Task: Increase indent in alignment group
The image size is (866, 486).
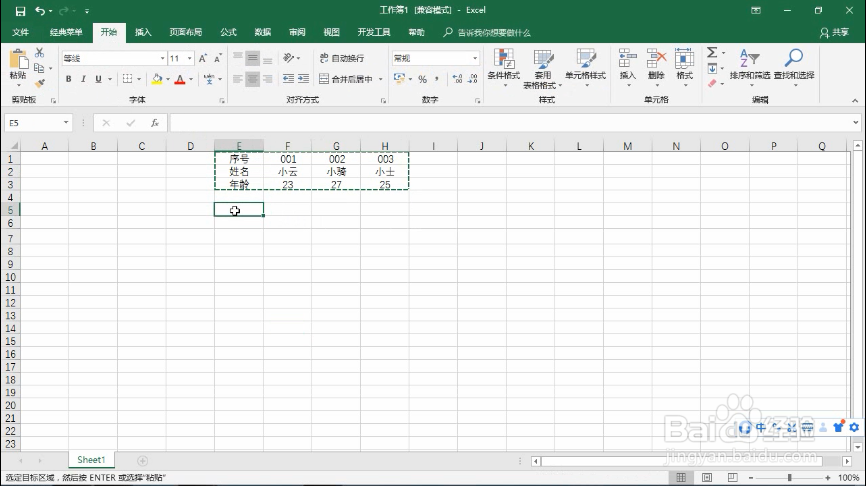Action: [303, 79]
